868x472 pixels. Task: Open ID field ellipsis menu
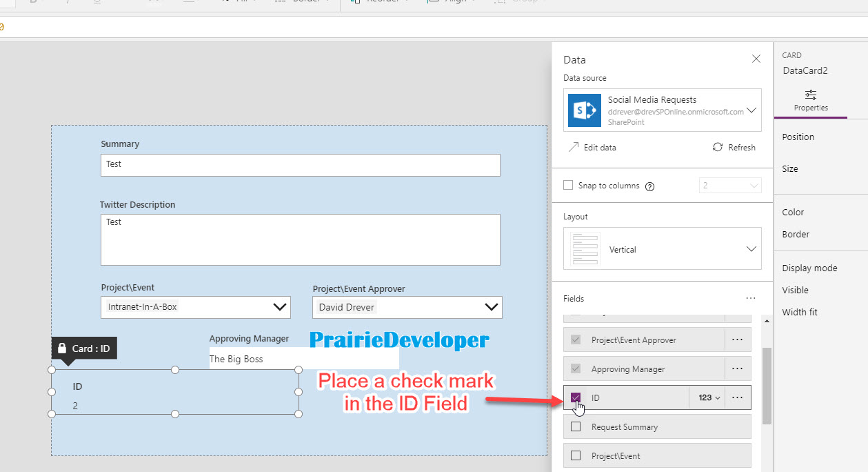tap(738, 398)
